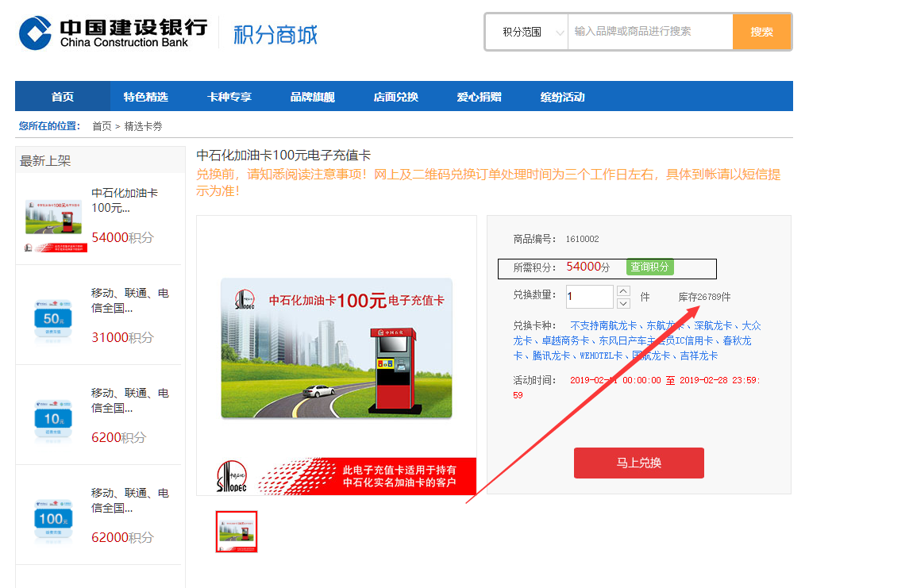
Task: Go to the 首页 nav tab
Action: coord(62,97)
